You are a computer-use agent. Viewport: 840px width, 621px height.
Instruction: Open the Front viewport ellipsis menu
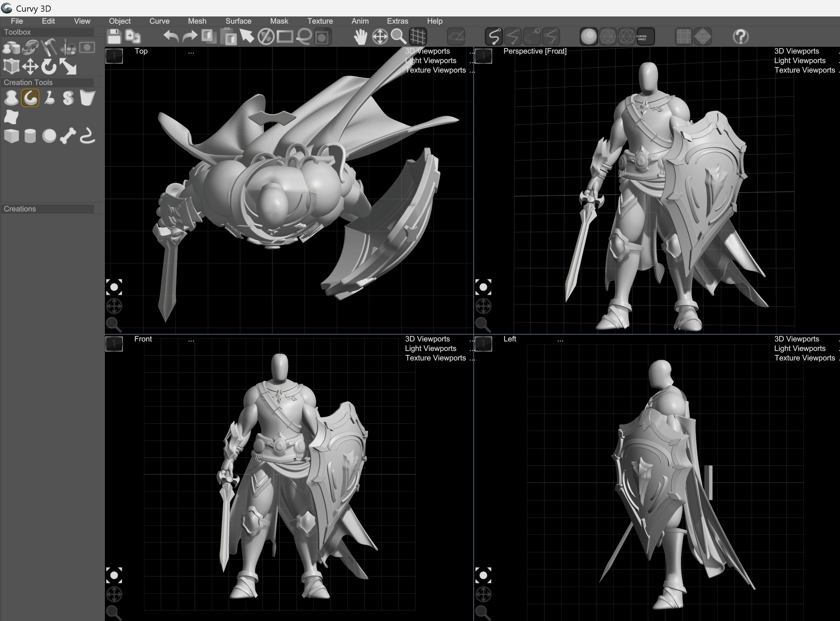click(x=191, y=340)
